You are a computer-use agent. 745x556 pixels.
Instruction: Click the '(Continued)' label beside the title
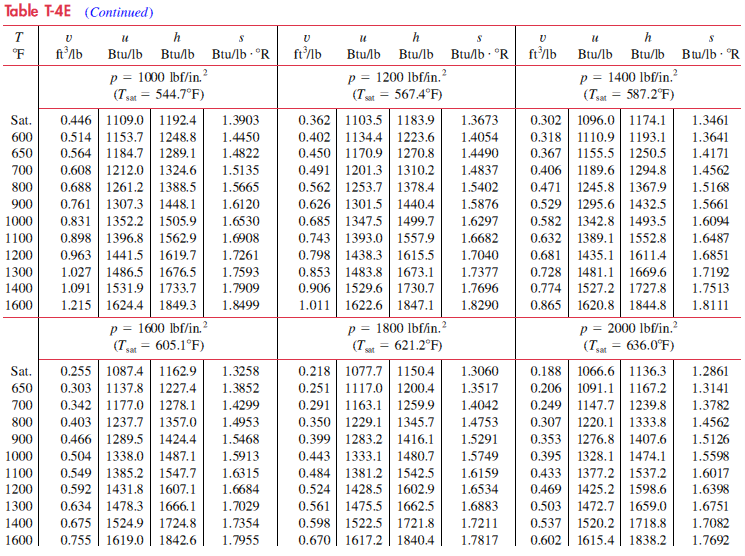pos(119,12)
